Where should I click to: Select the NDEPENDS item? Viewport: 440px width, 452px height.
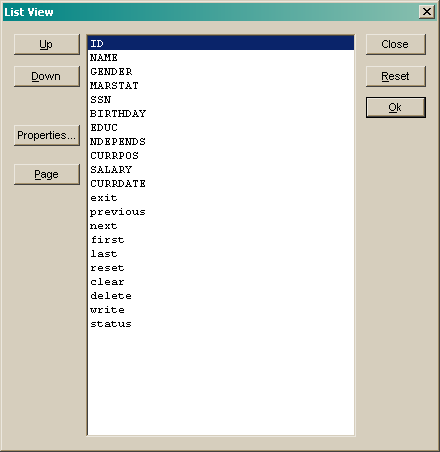tap(221, 141)
